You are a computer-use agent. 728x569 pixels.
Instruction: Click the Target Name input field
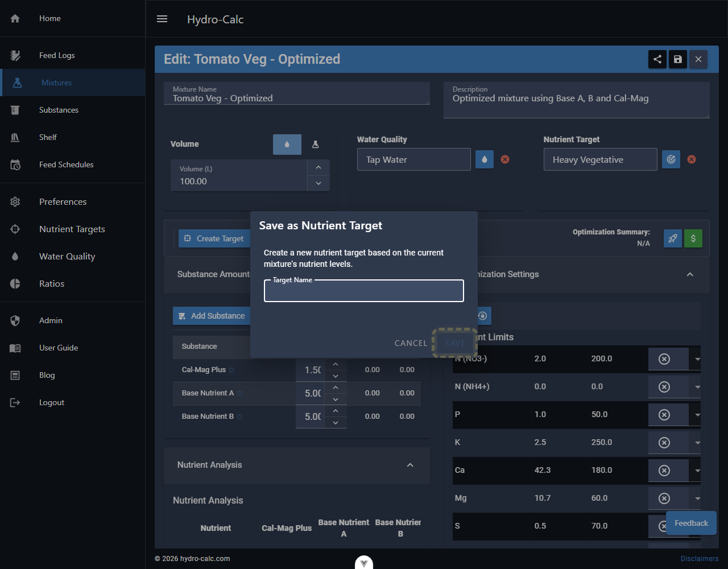(x=364, y=291)
